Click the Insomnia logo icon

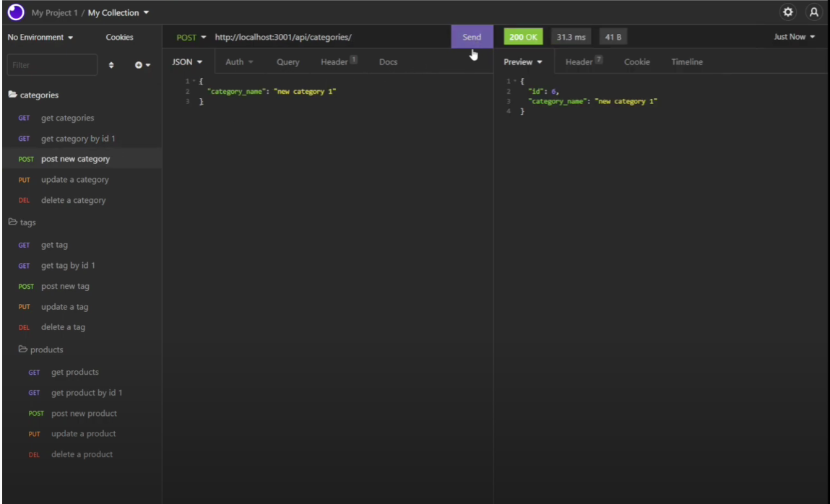tap(16, 12)
